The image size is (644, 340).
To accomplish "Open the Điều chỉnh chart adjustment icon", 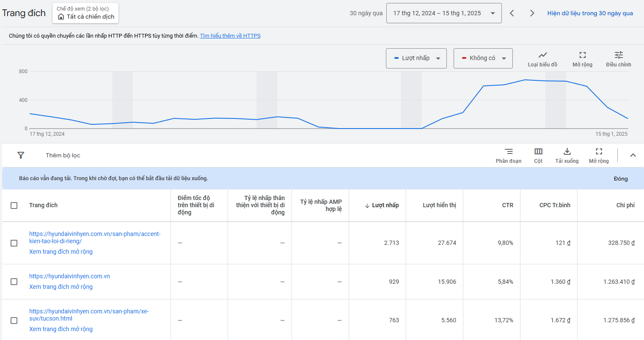I will pyautogui.click(x=618, y=55).
